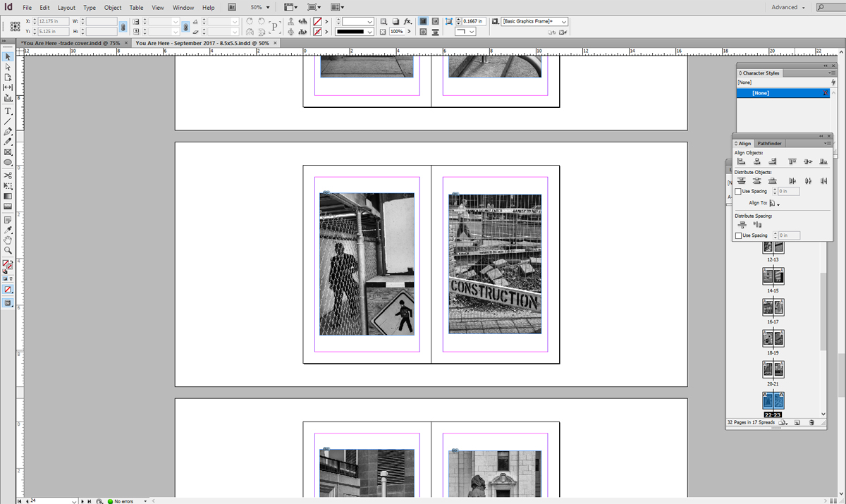This screenshot has height=504, width=846.
Task: Open the Advanced workspace switcher dropdown
Action: 788,7
